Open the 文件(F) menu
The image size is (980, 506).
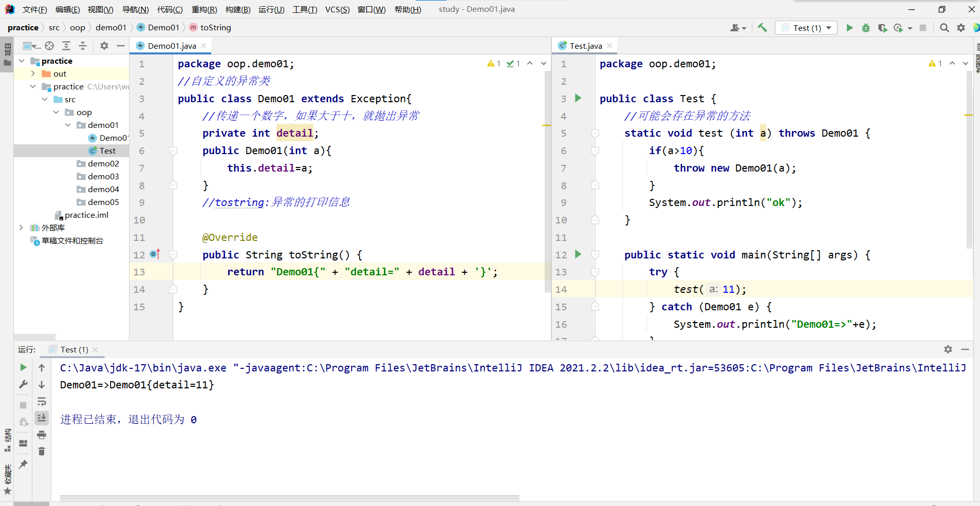coord(35,9)
